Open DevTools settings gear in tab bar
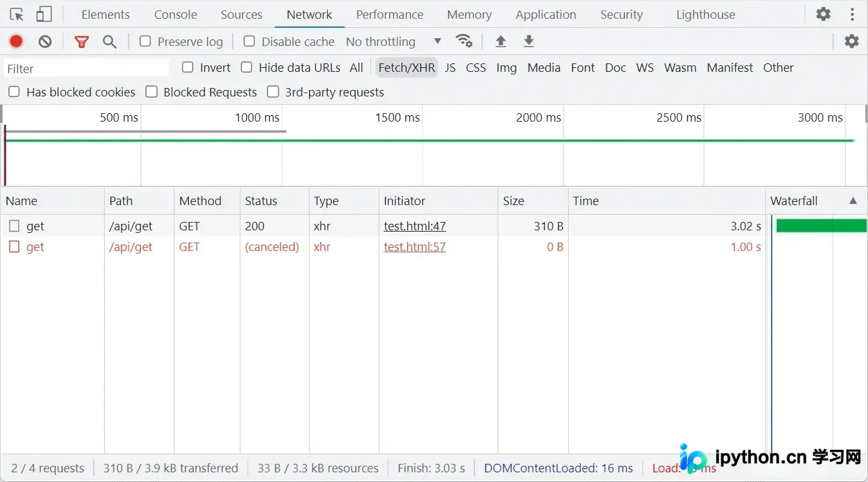Viewport: 868px width, 482px height. point(823,14)
